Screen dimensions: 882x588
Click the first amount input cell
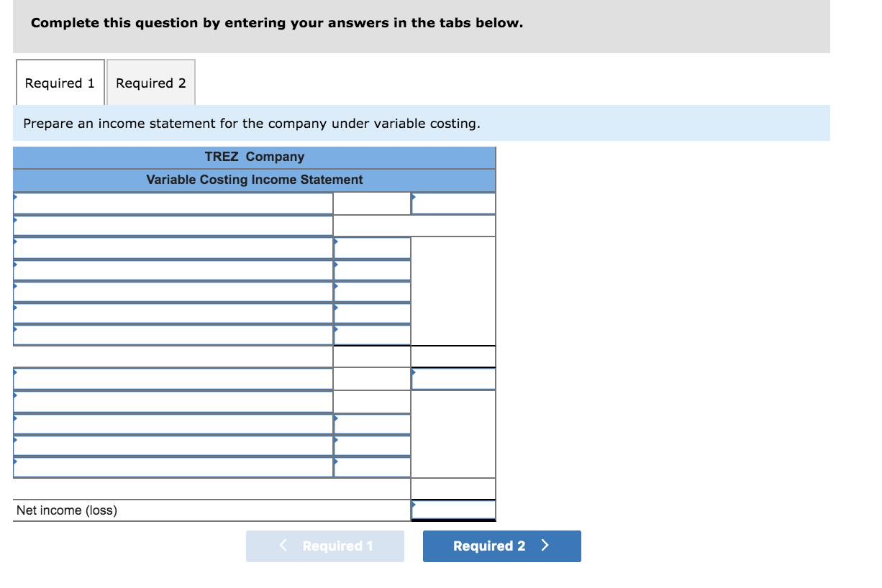tap(371, 203)
